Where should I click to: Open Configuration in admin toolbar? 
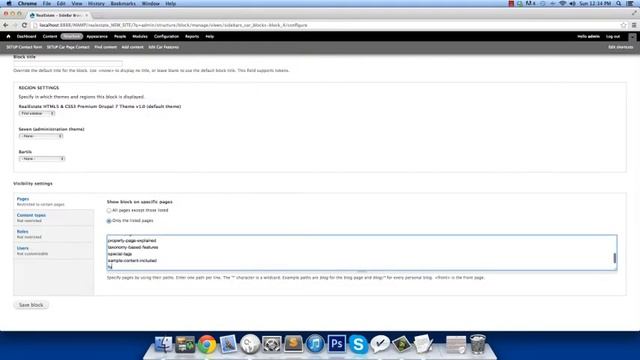tap(166, 36)
